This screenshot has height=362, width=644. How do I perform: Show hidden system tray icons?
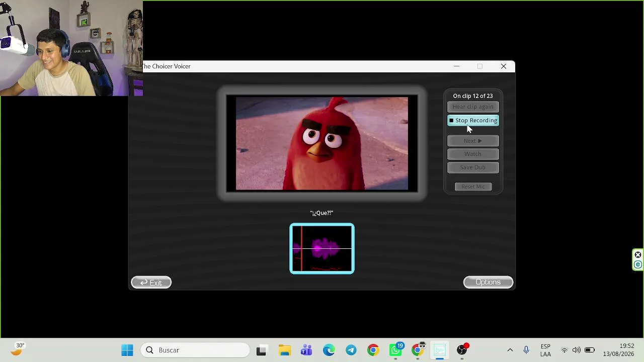[x=510, y=350]
